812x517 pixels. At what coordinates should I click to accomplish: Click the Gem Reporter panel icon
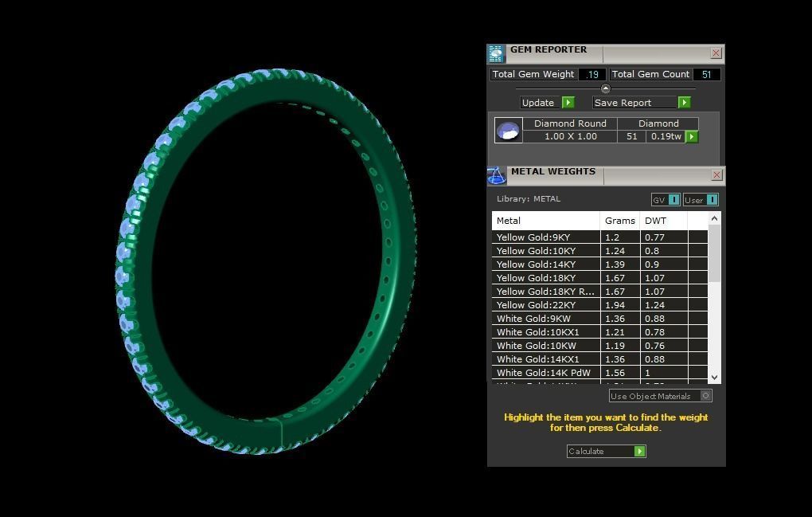pos(496,53)
